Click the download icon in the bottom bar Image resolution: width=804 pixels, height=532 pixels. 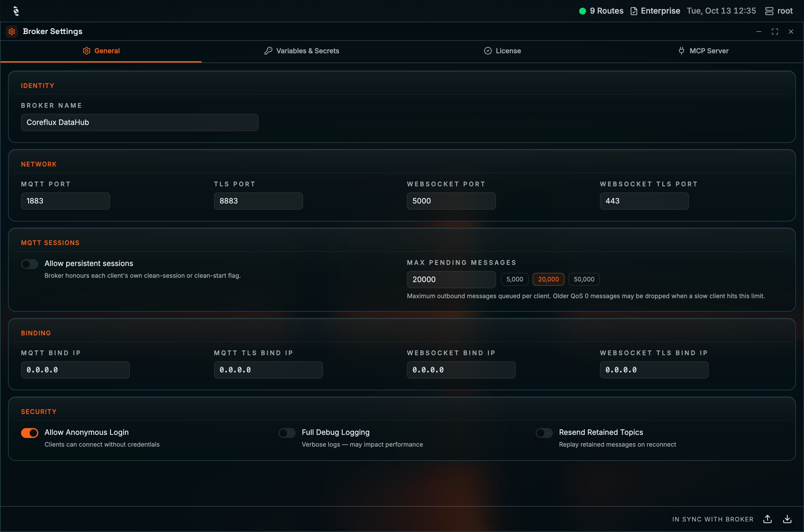(787, 519)
